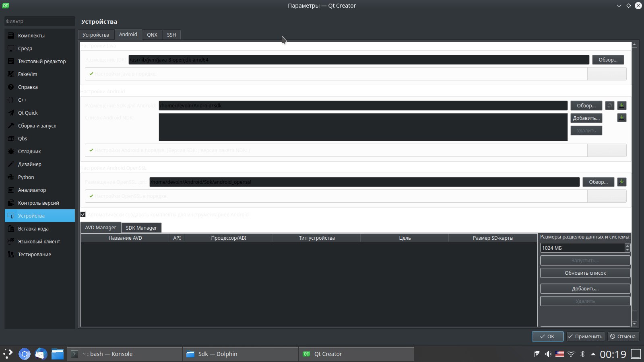Increase the 1024 МБ partition size
The width and height of the screenshot is (644, 362).
(x=627, y=246)
